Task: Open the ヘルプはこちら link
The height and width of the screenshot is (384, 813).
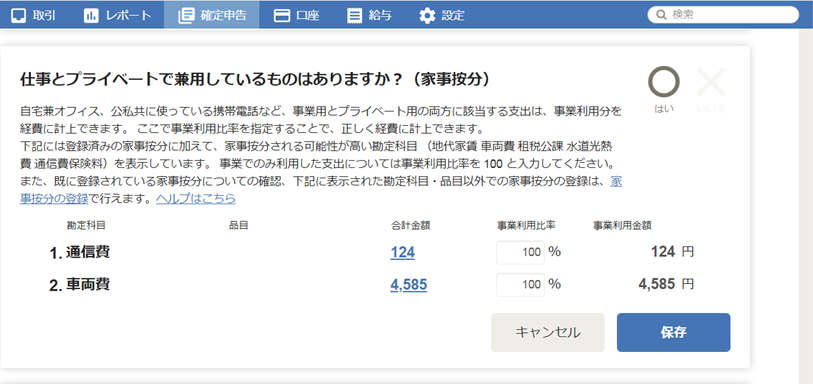Action: [x=196, y=198]
